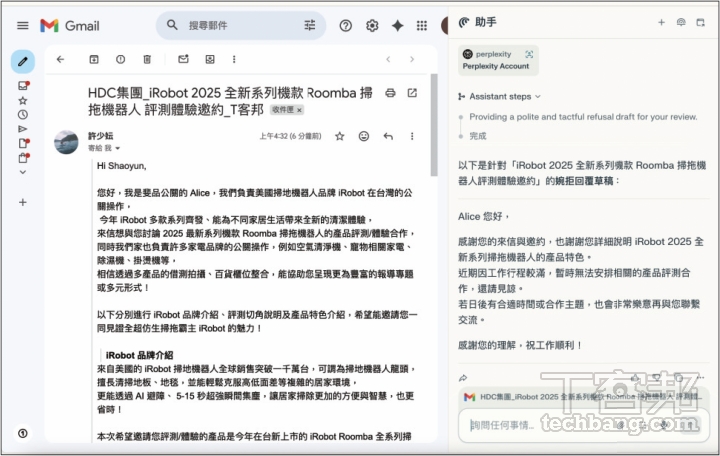This screenshot has width=720, height=456.
Task: Open search options filter icon
Action: [309, 25]
